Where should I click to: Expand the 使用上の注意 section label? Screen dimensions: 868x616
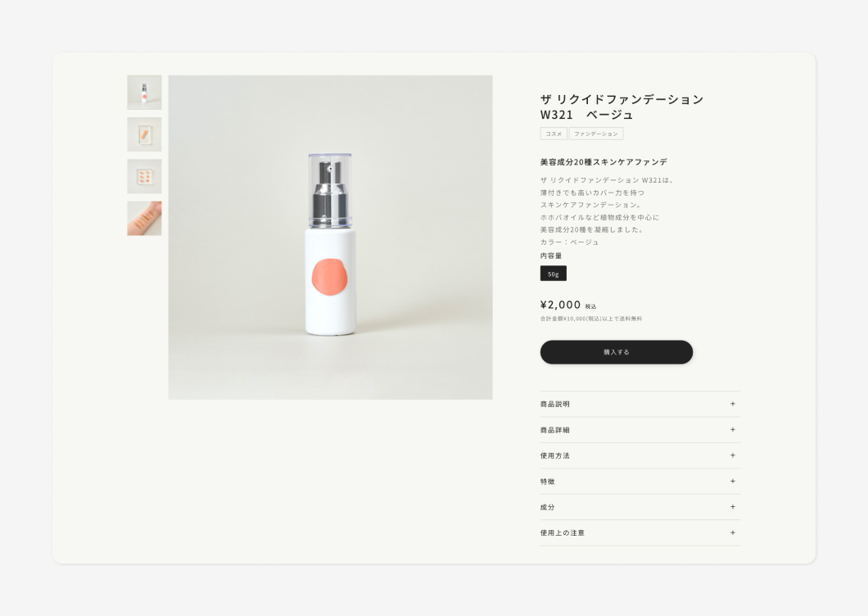tap(562, 533)
